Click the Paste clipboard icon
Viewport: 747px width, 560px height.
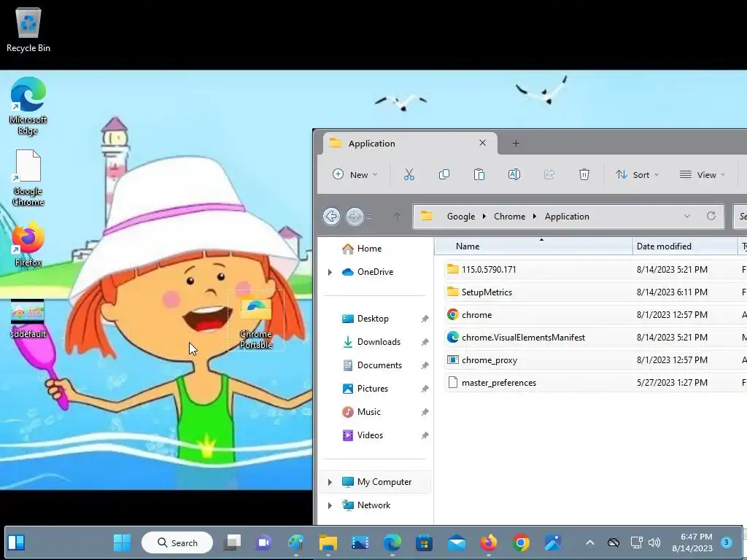pos(479,175)
